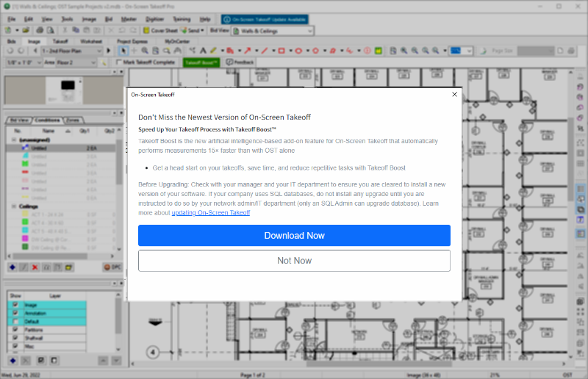This screenshot has width=588, height=379.
Task: Click the Download Now button
Action: tap(294, 236)
